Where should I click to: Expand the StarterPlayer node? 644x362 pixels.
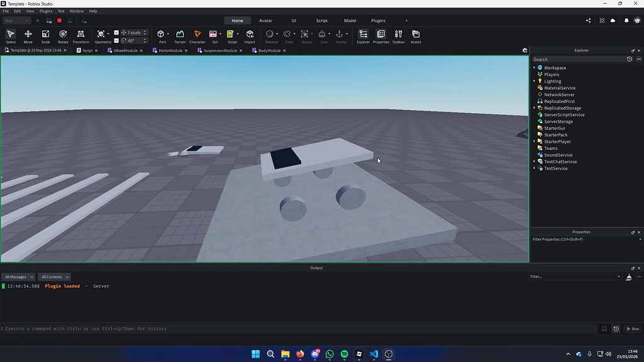pos(535,141)
